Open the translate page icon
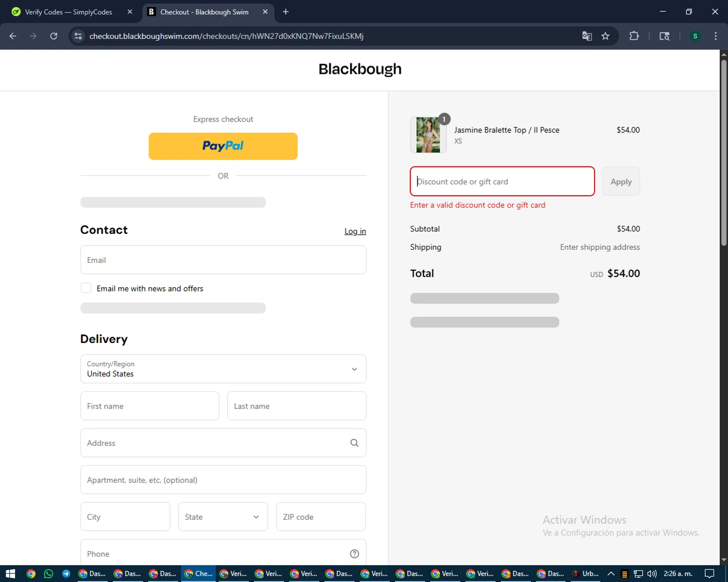Screen dimensions: 728x582 pyautogui.click(x=587, y=36)
